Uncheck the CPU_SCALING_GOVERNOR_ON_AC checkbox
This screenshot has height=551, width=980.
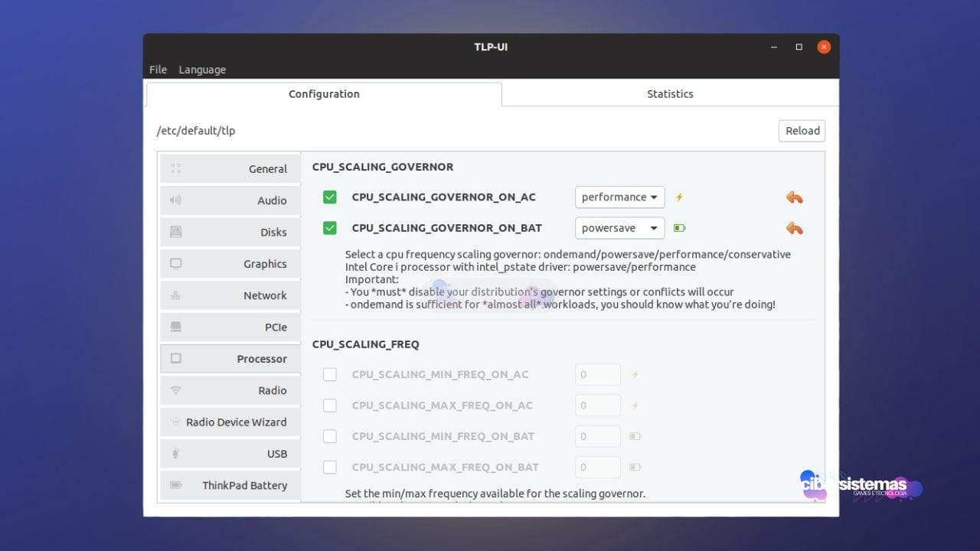pos(330,197)
